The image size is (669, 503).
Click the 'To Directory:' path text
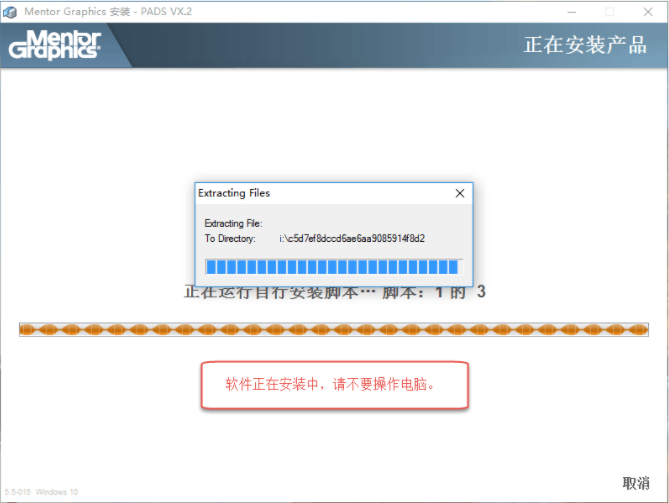[352, 238]
